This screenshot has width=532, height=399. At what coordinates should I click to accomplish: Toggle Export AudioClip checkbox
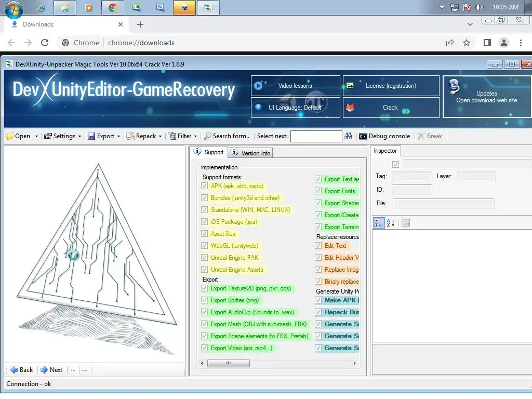coord(204,312)
